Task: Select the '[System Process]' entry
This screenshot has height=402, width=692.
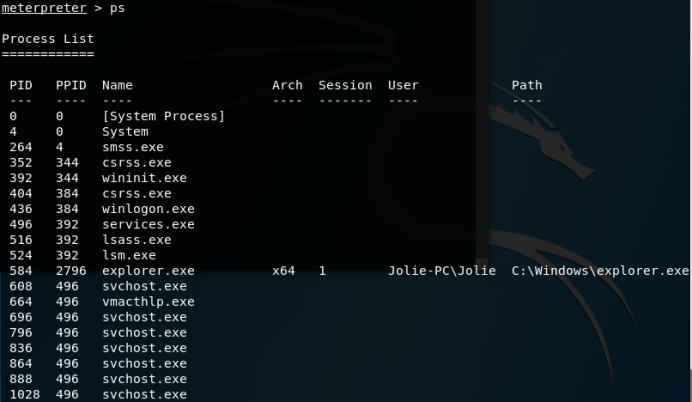Action: [163, 116]
